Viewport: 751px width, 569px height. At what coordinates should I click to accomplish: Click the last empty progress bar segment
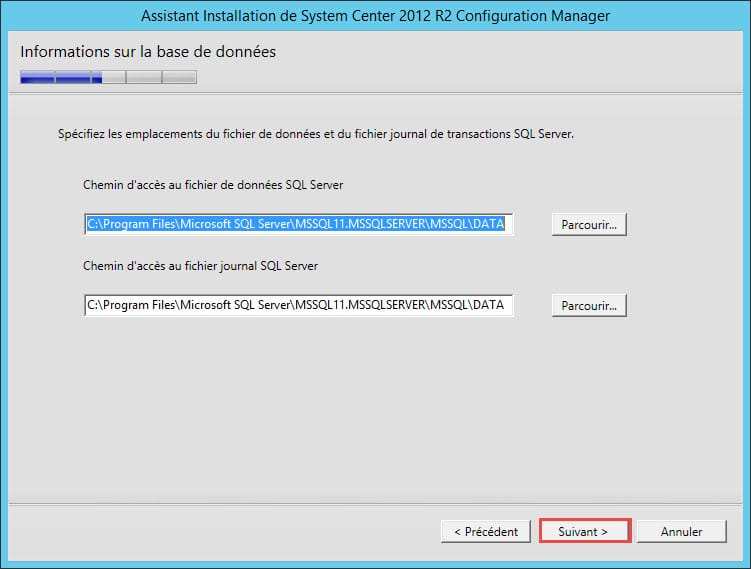pyautogui.click(x=179, y=77)
